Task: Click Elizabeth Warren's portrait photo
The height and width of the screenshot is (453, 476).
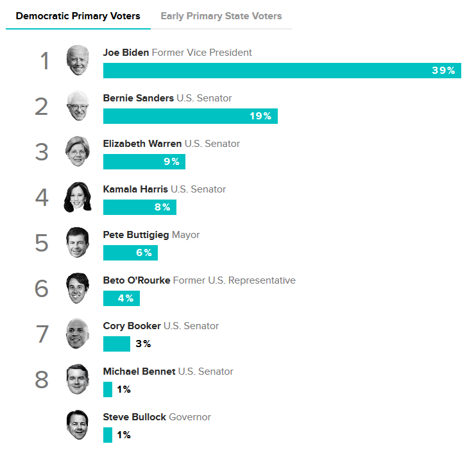Action: 78,151
